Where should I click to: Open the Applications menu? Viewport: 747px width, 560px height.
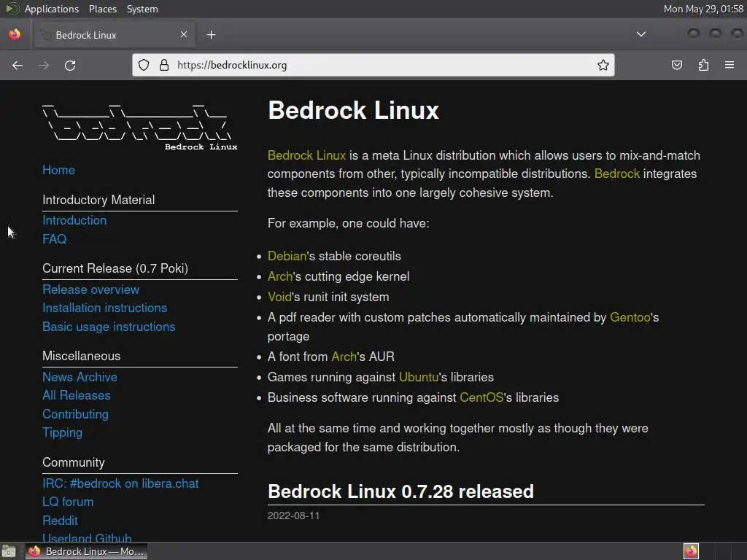(x=51, y=9)
